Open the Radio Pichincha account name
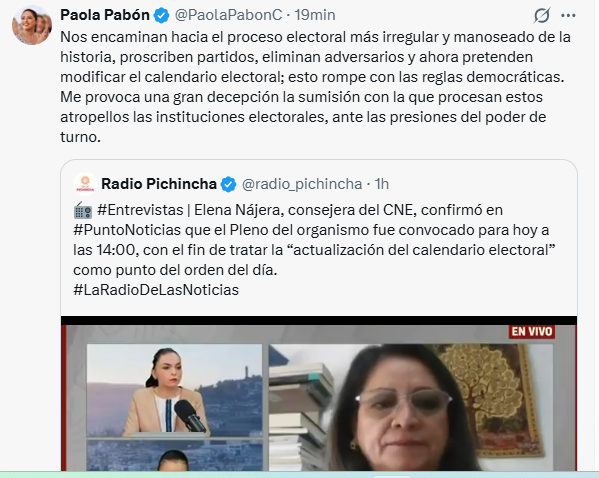The image size is (599, 478). pyautogui.click(x=159, y=184)
